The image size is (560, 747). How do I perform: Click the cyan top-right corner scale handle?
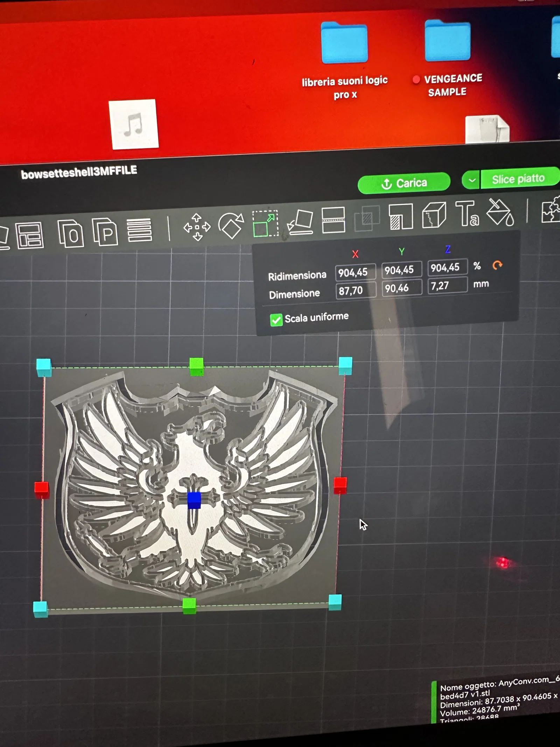pyautogui.click(x=345, y=366)
